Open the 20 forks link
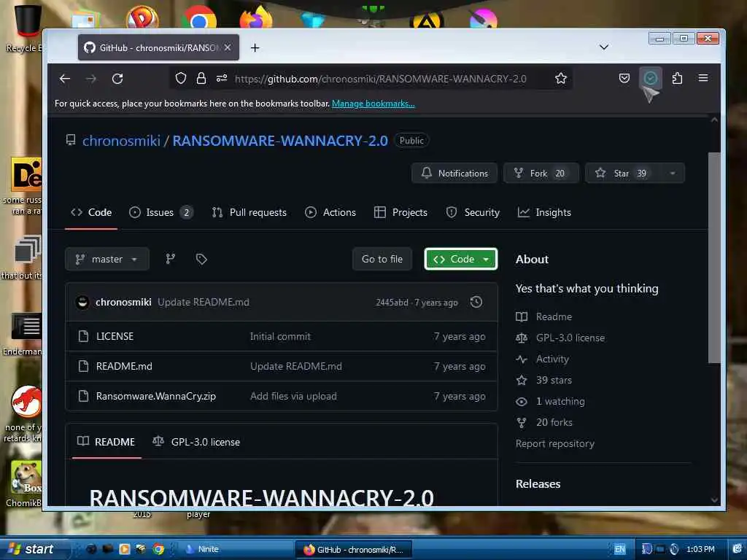This screenshot has height=560, width=747. [x=544, y=422]
